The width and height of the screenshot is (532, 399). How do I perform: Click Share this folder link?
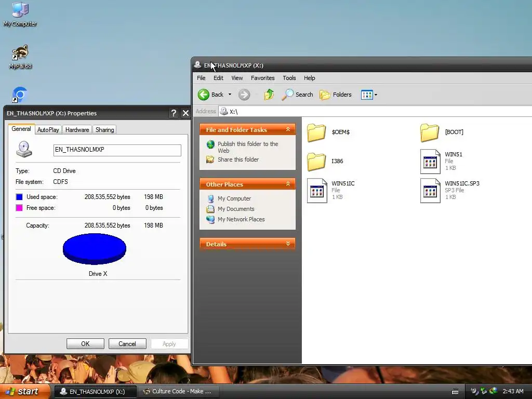pyautogui.click(x=233, y=159)
